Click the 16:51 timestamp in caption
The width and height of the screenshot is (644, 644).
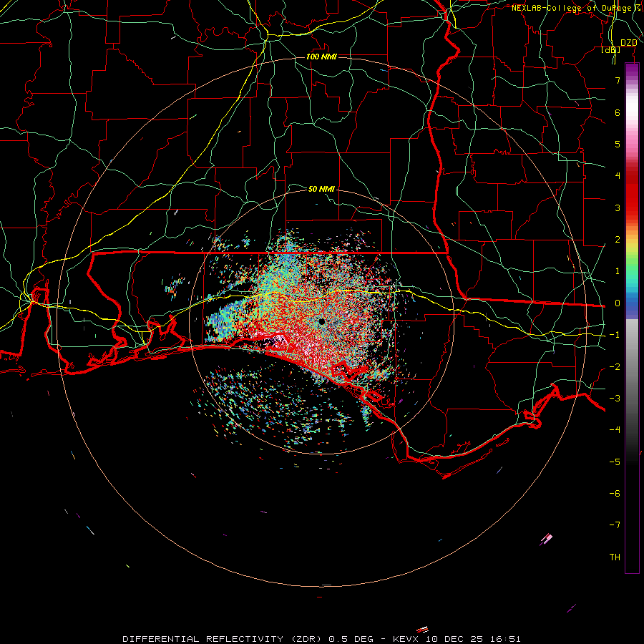507,639
